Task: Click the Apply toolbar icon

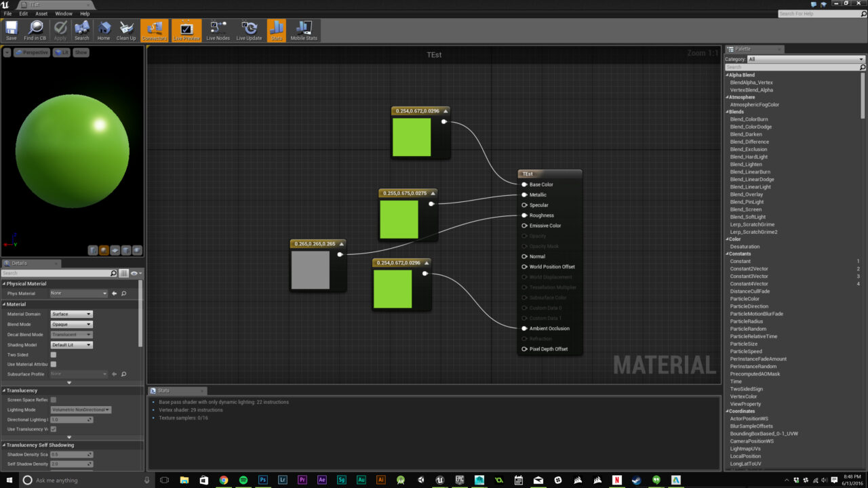Action: [x=59, y=30]
